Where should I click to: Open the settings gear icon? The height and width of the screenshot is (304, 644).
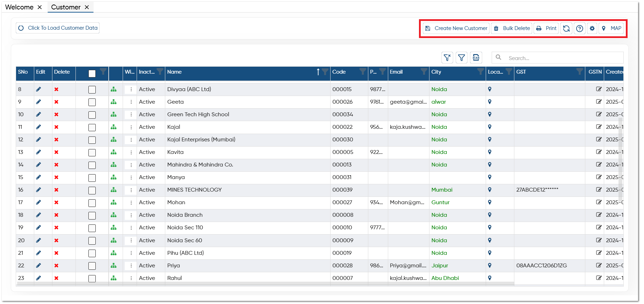click(592, 28)
